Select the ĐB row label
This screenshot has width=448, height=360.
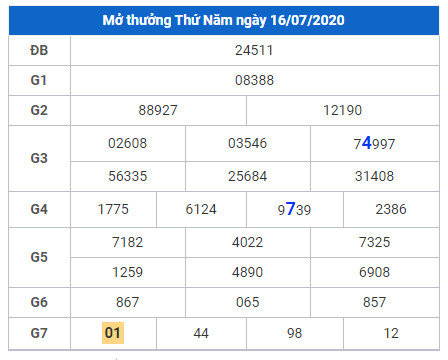click(39, 51)
